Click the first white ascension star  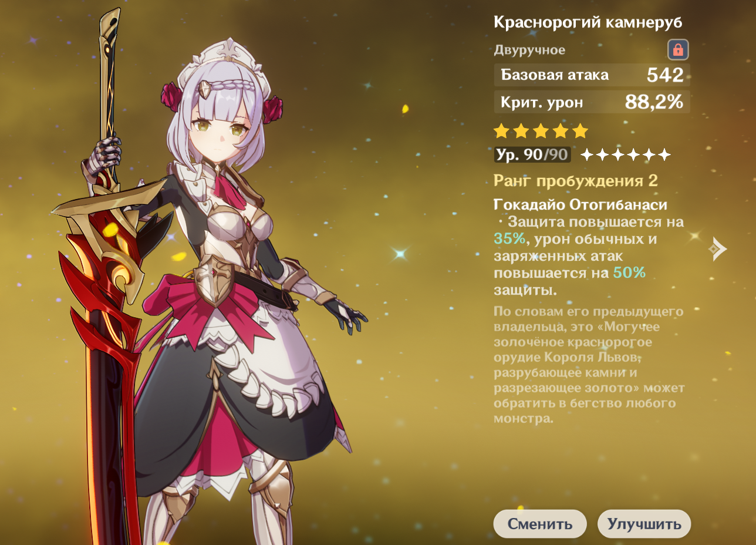click(587, 155)
